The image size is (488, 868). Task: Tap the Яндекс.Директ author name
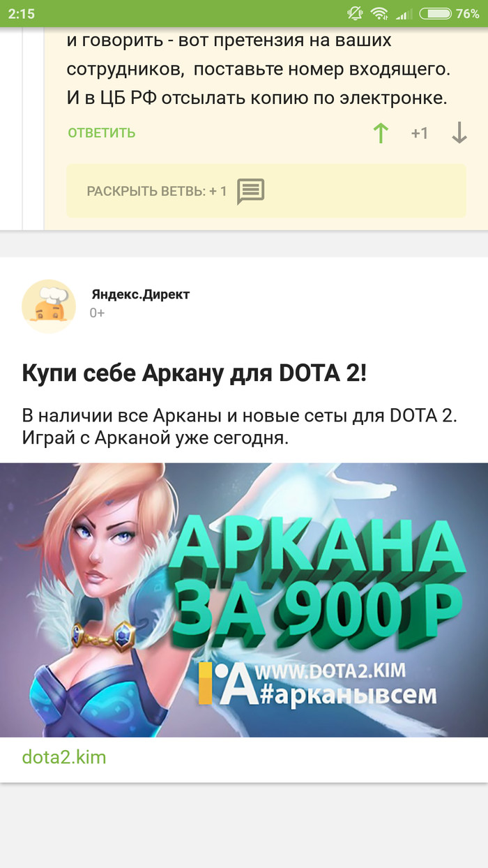[x=140, y=294]
